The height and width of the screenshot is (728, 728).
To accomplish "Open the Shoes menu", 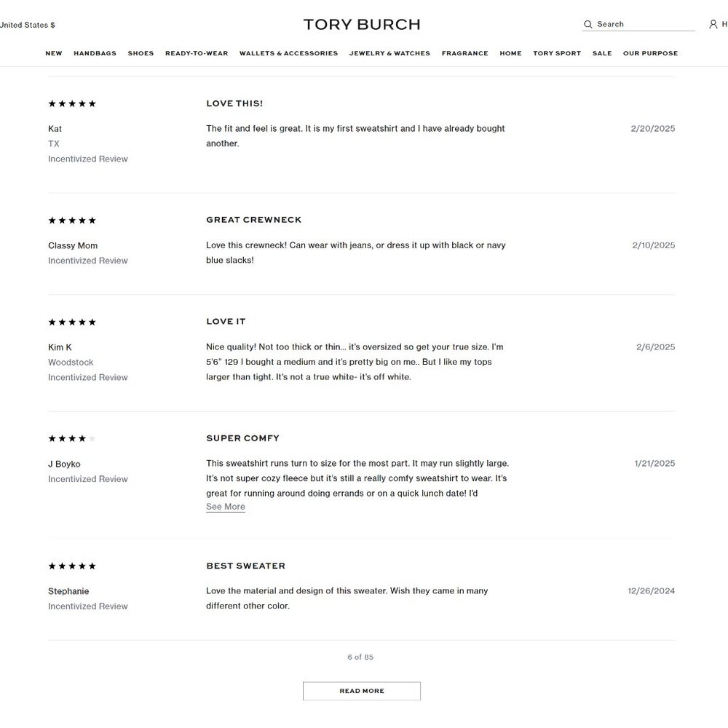I will pyautogui.click(x=141, y=54).
